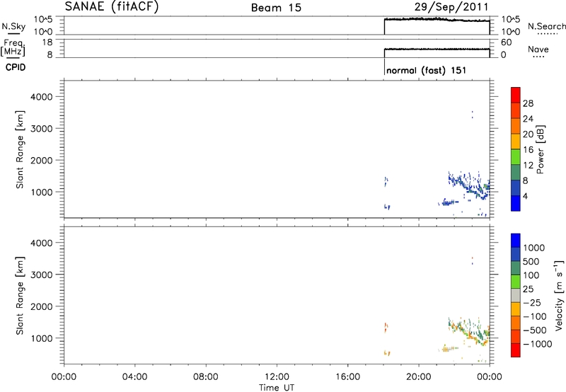Viewport: 566px width, 392px height.
Task: Click the 08:00 time axis label
Action: (x=206, y=377)
